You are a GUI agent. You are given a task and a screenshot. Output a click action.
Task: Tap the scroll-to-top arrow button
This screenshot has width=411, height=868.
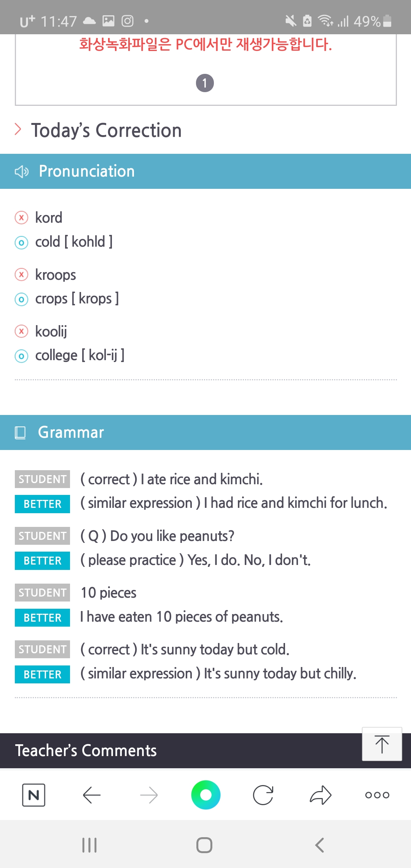[382, 744]
